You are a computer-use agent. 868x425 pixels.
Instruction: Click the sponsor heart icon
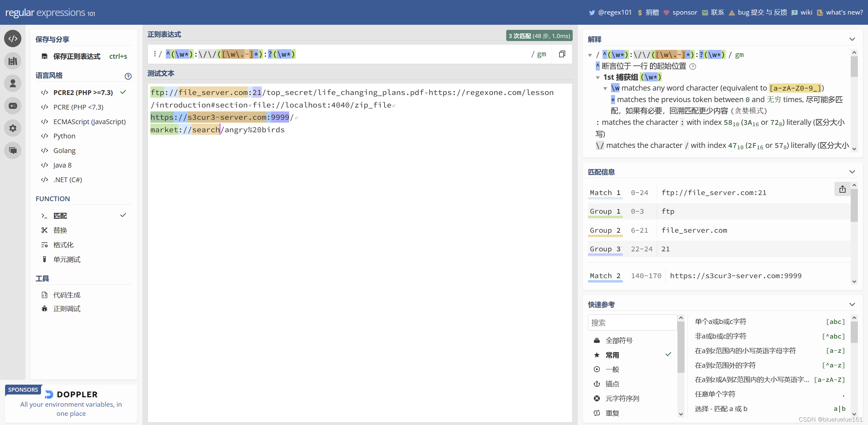pyautogui.click(x=666, y=13)
